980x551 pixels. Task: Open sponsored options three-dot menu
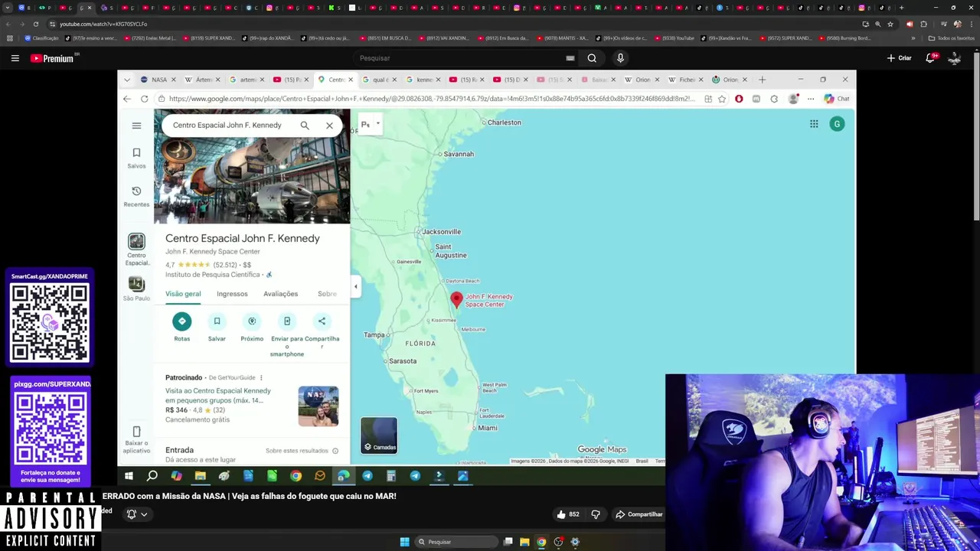(261, 377)
